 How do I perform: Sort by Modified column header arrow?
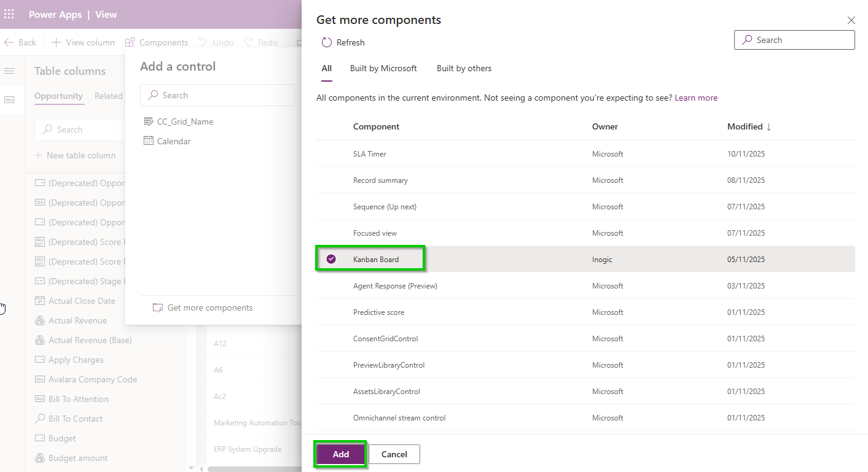point(768,126)
